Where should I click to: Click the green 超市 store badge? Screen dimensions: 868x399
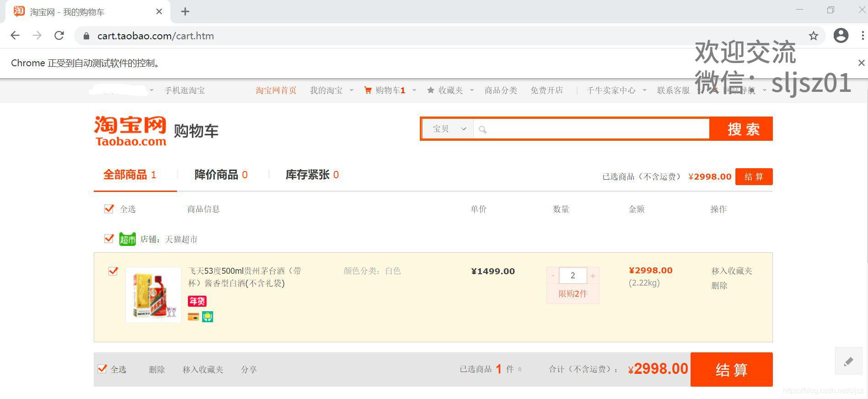click(128, 239)
